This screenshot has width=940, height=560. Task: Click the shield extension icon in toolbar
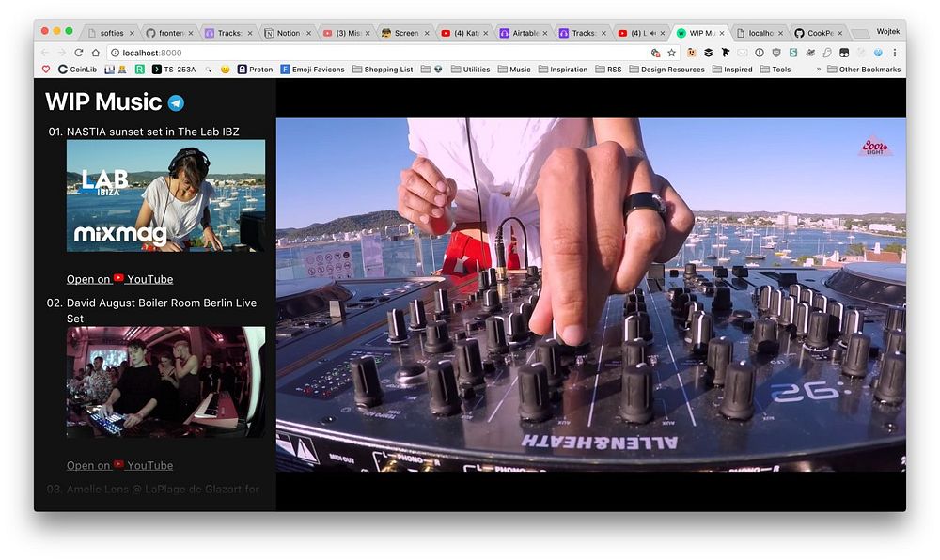[x=776, y=53]
